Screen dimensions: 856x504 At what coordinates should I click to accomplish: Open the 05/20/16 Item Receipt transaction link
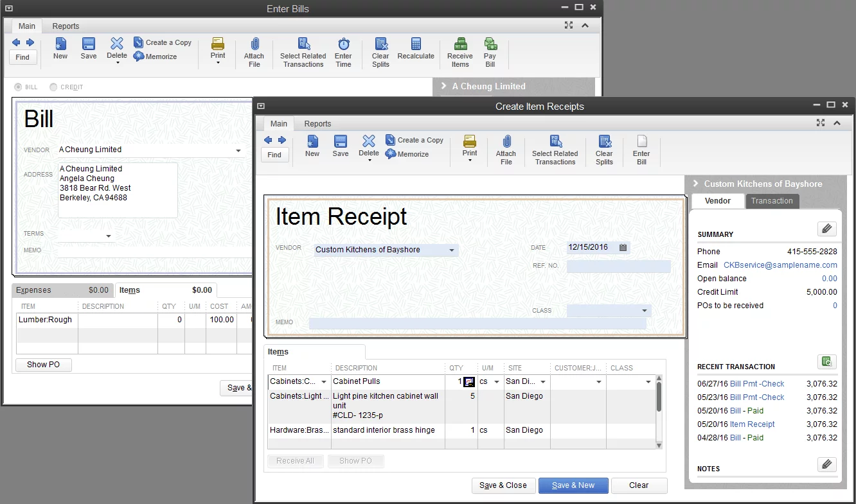pos(753,424)
